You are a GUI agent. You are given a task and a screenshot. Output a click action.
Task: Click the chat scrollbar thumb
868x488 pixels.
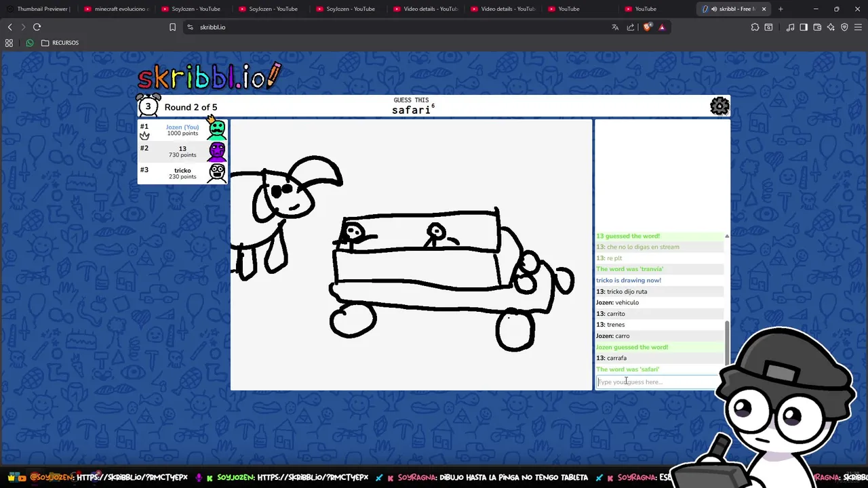click(x=727, y=342)
